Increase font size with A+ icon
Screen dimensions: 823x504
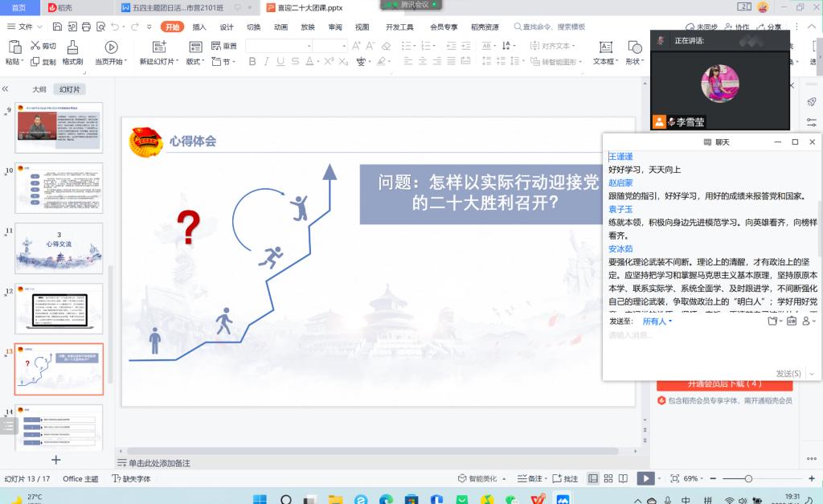click(x=356, y=46)
